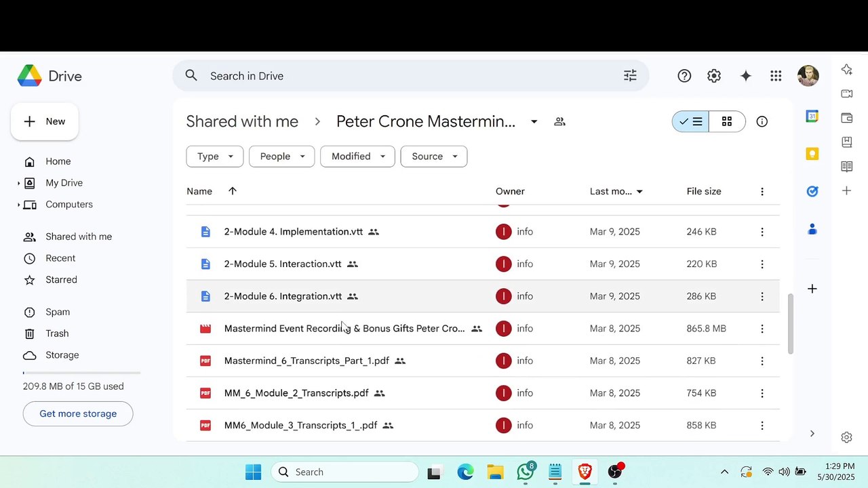
Task: Open more options for 2-Module 4. Implementation.vtt
Action: [762, 232]
